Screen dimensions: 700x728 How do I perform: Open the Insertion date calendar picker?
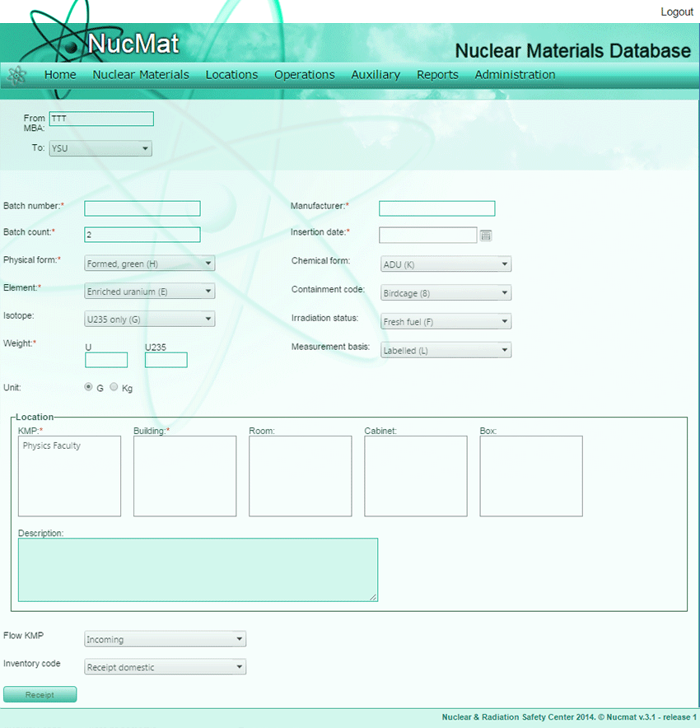[486, 236]
